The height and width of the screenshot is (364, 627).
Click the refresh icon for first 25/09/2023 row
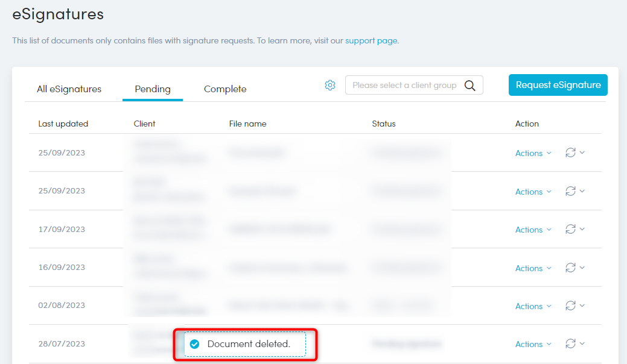[x=570, y=152]
